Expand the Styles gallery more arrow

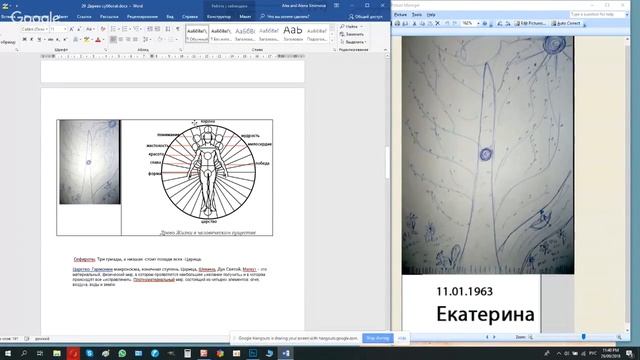[332, 40]
